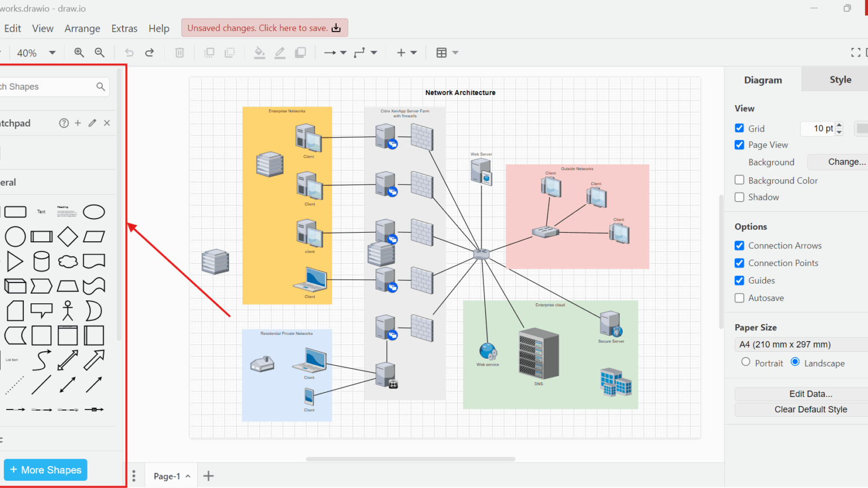The width and height of the screenshot is (868, 488).
Task: Click the Zoom In magnifier icon
Action: click(79, 53)
